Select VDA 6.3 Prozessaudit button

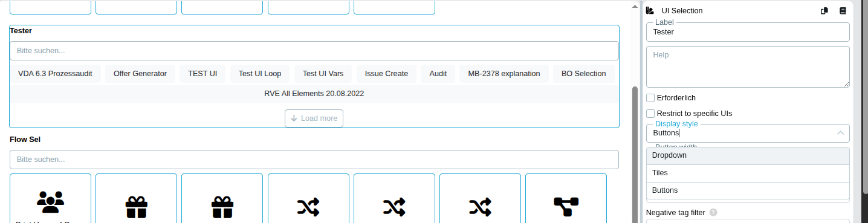[55, 74]
